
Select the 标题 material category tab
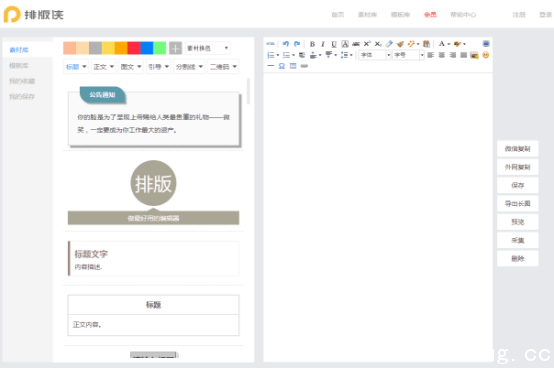click(76, 67)
